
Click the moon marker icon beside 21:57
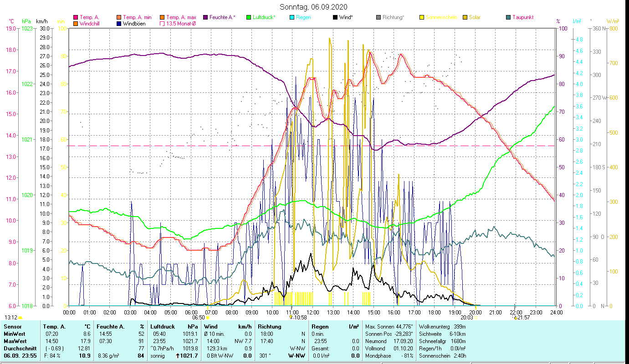point(515,318)
